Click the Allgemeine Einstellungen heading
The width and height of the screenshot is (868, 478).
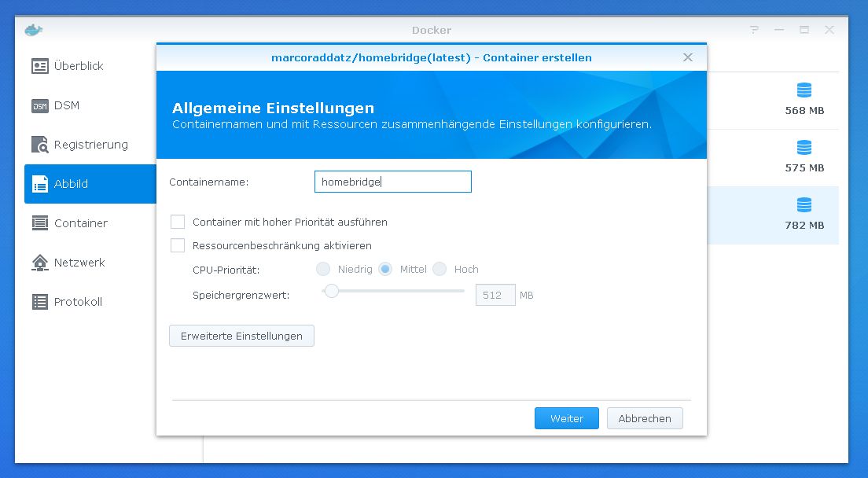coord(274,108)
